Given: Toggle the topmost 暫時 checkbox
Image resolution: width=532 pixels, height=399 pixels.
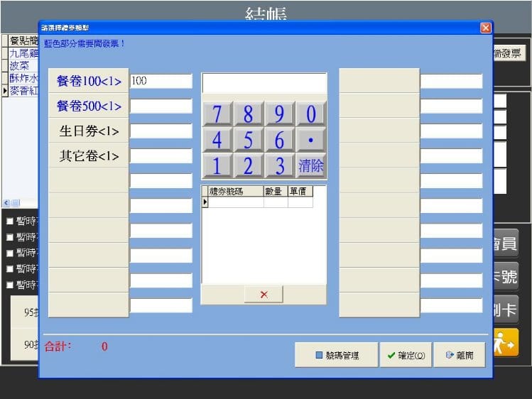Looking at the screenshot, I should (10, 221).
